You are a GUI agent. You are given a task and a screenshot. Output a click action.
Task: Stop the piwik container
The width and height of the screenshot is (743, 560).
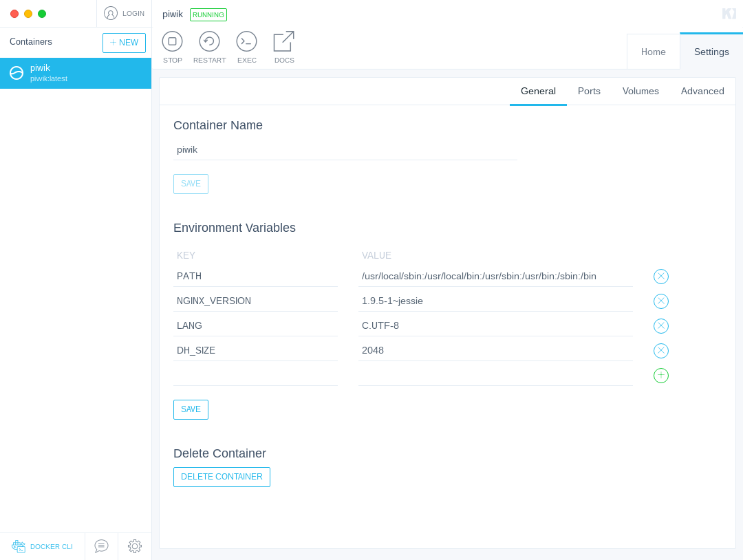click(172, 42)
